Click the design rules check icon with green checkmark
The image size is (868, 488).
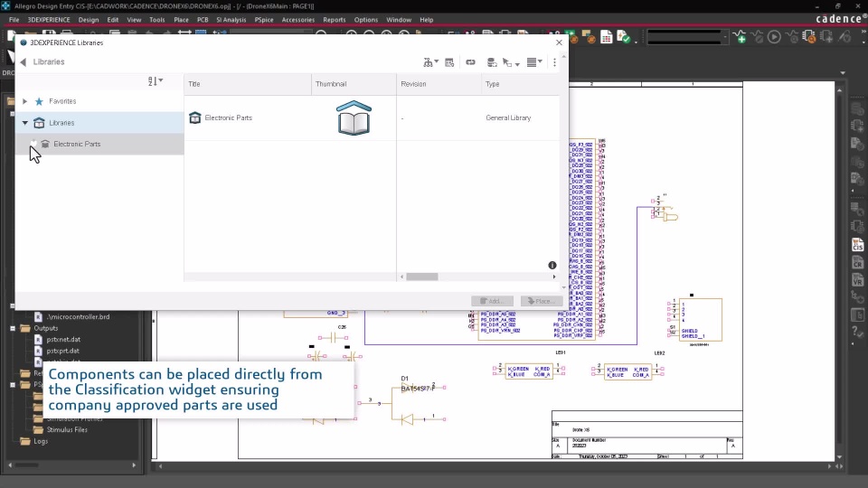[x=624, y=37]
